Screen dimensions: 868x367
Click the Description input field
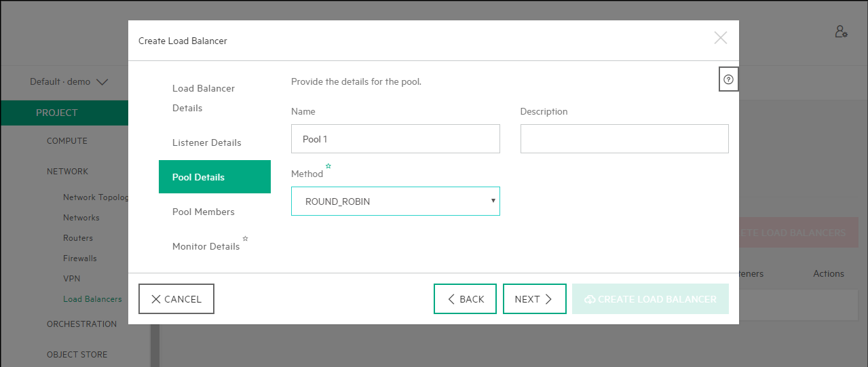[624, 139]
